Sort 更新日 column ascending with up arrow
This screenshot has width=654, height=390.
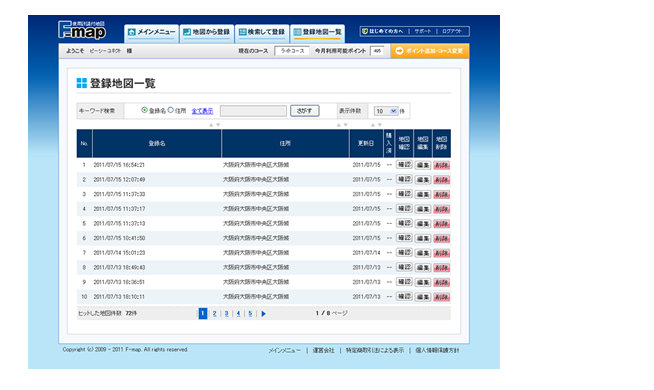point(372,125)
